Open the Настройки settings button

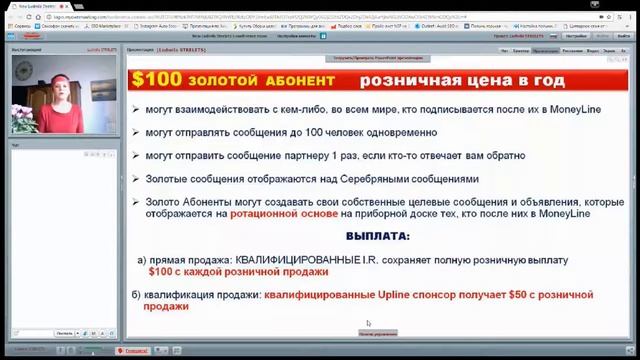(x=576, y=36)
